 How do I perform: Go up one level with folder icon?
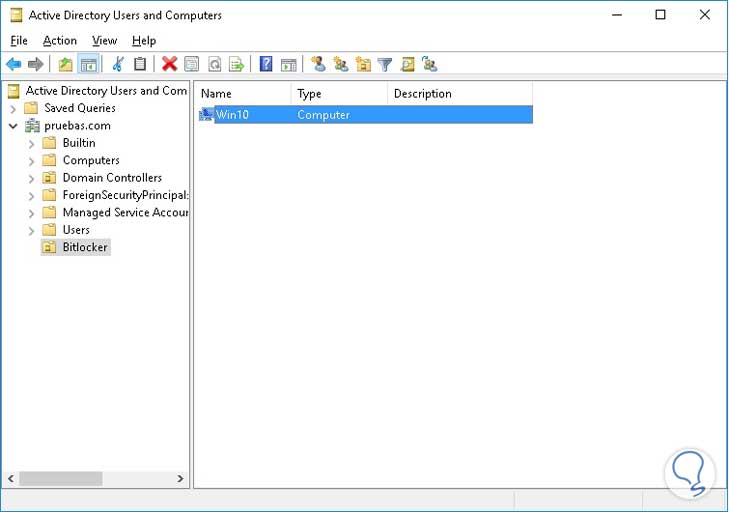point(66,64)
